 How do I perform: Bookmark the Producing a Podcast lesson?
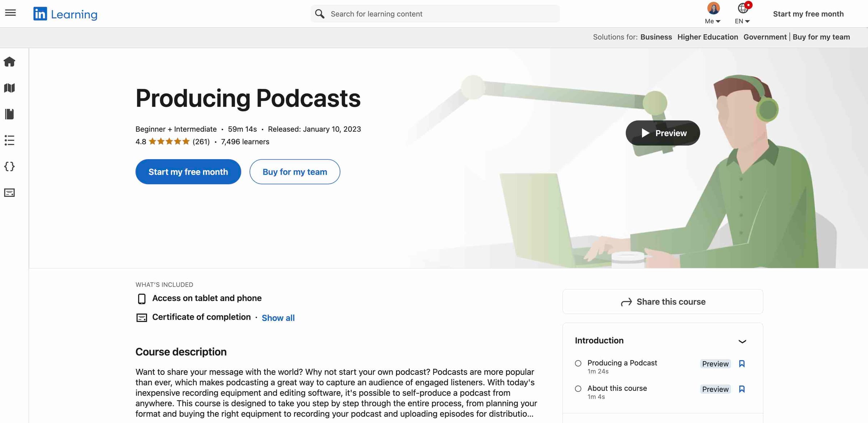pos(742,364)
